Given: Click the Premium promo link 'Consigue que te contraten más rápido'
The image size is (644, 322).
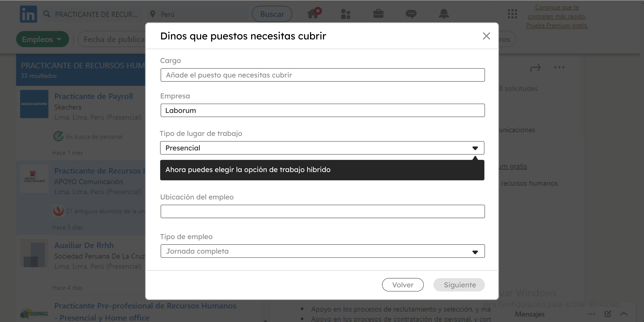Looking at the screenshot, I should pos(557,16).
